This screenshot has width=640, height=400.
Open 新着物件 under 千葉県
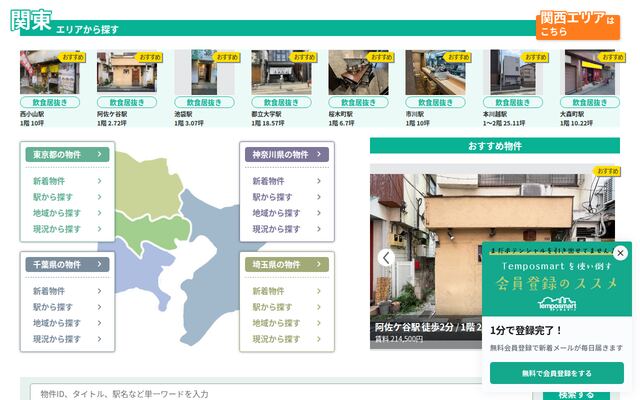[x=67, y=291]
